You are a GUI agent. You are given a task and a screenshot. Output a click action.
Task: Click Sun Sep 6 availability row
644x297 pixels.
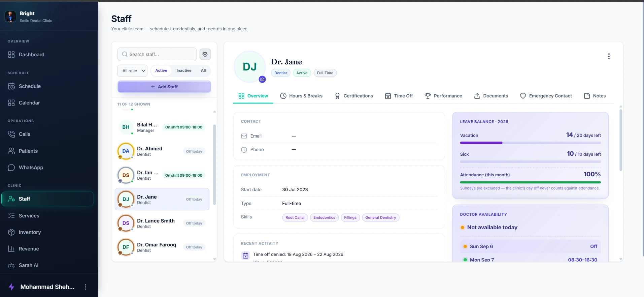click(530, 246)
